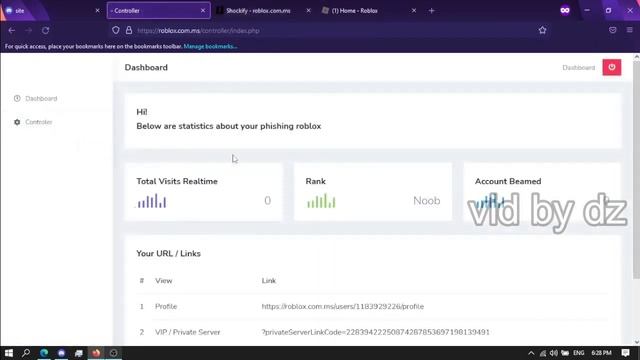Open network settings tray icon
The width and height of the screenshot is (640, 360).
coord(542,353)
